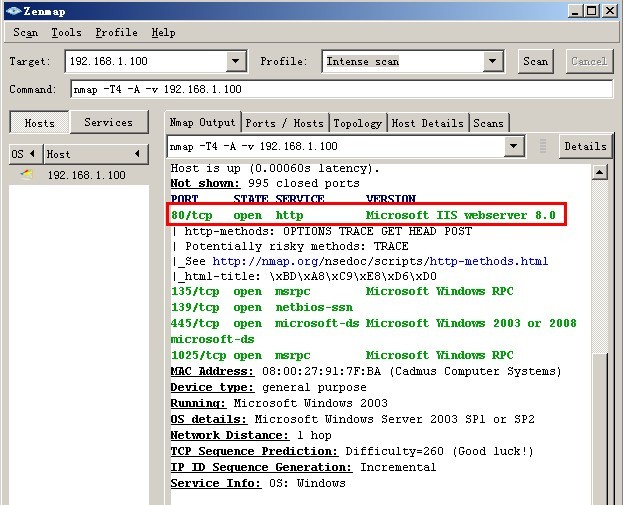Sort hosts by the Host column header
Screen dimensions: 623x505
tap(95, 154)
